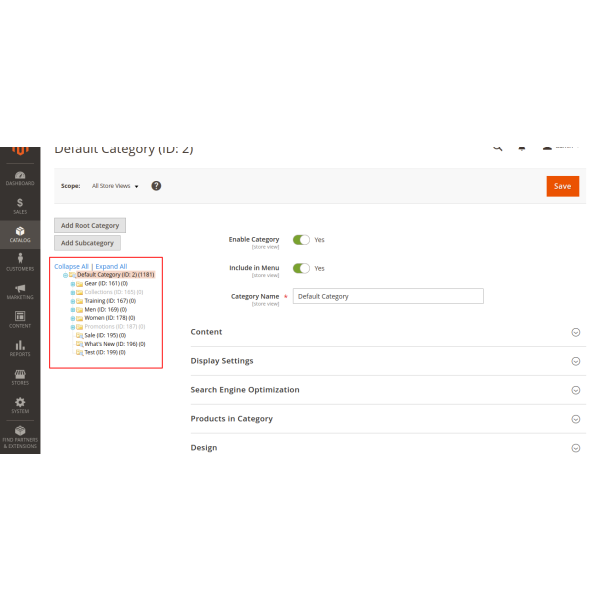Click the orange Save button
The height and width of the screenshot is (600, 600).
tap(562, 186)
